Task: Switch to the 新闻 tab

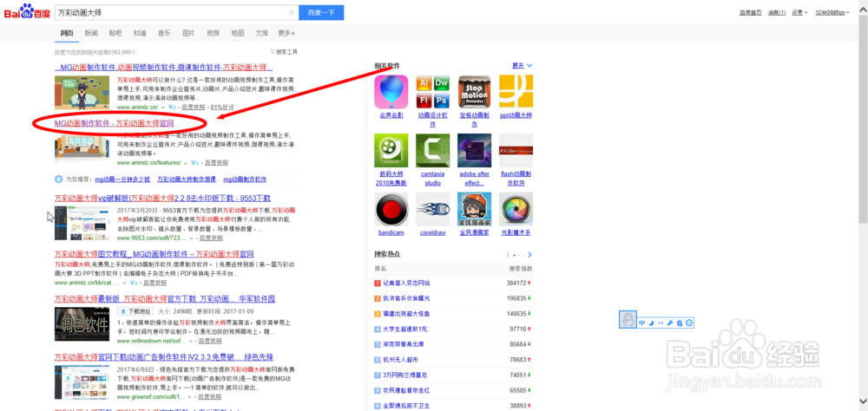Action: tap(91, 33)
